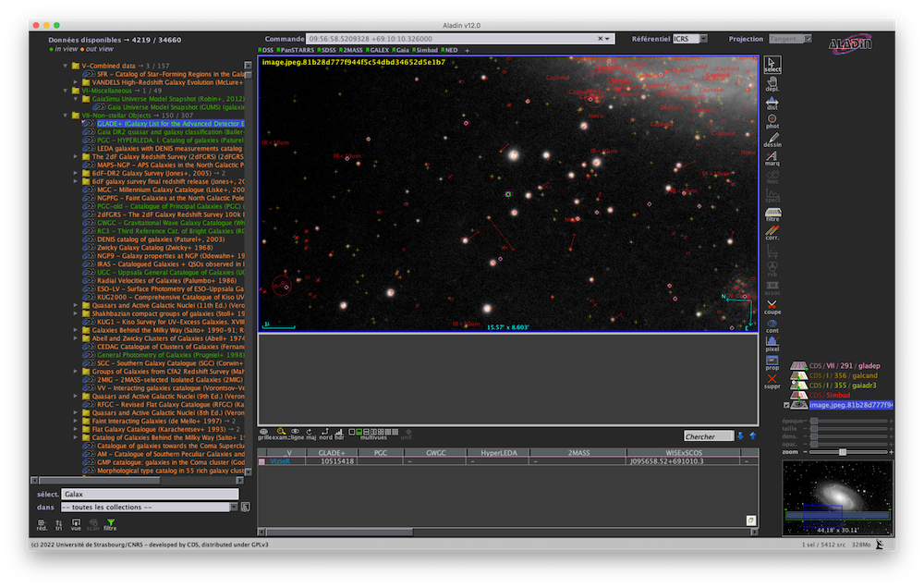The width and height of the screenshot is (924, 588).
Task: Click the corr. cross-match tool
Action: point(772,232)
